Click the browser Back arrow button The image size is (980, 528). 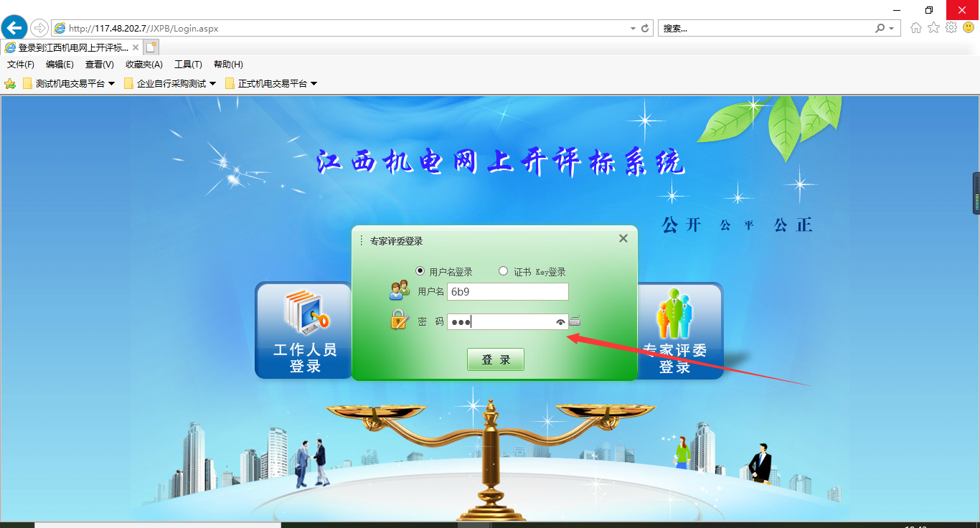coord(14,28)
